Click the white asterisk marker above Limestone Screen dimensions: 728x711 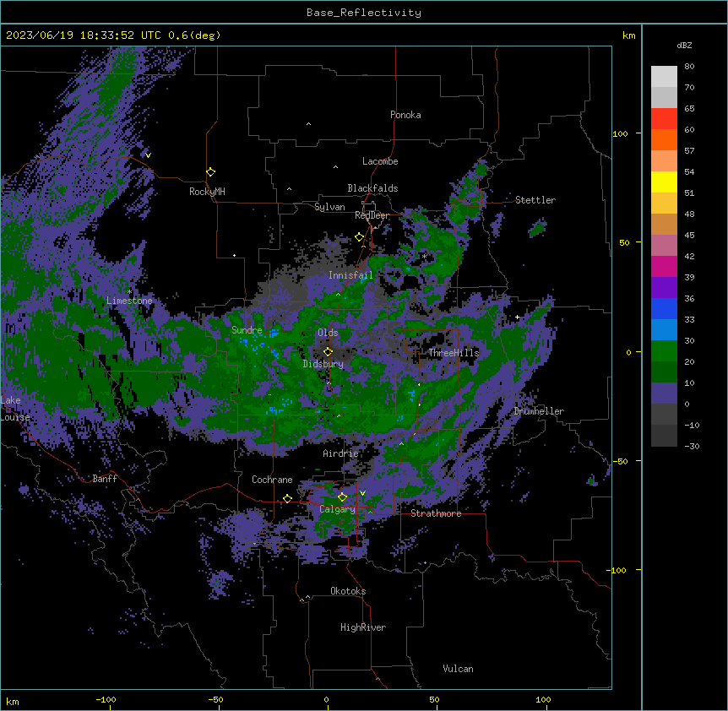(x=129, y=291)
